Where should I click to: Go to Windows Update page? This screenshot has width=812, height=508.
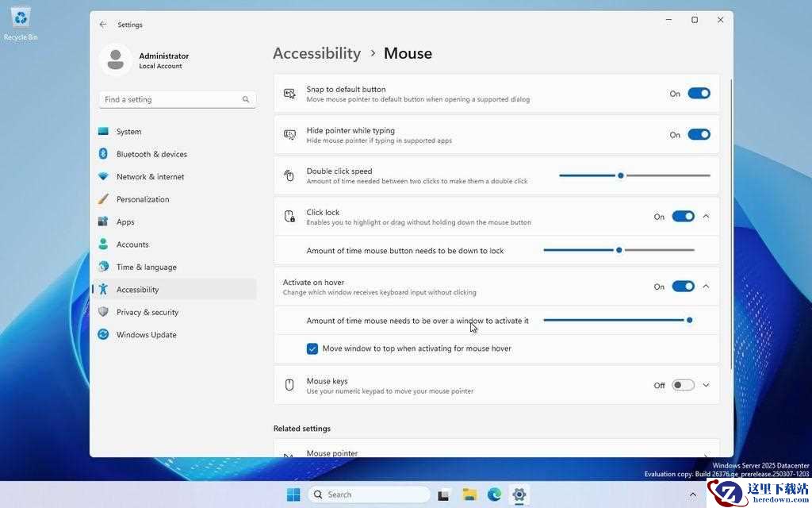tap(174, 335)
